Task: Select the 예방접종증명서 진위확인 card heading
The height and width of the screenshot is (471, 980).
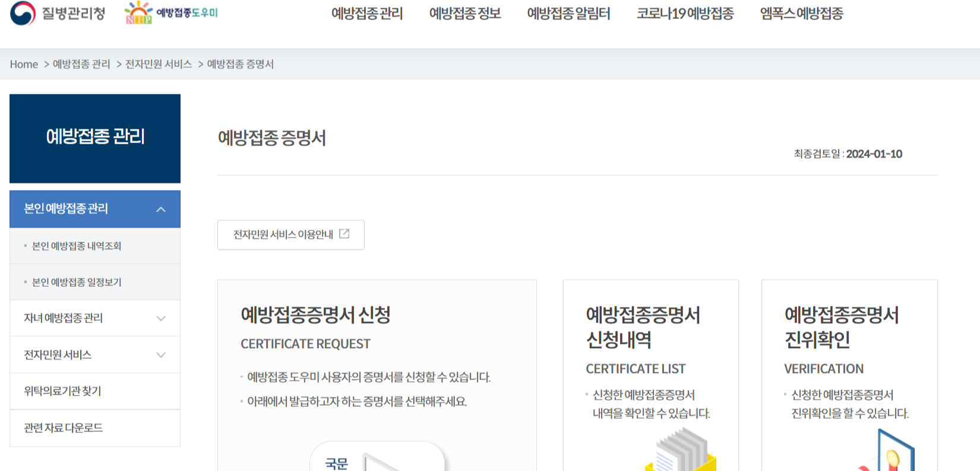Action: pos(842,327)
